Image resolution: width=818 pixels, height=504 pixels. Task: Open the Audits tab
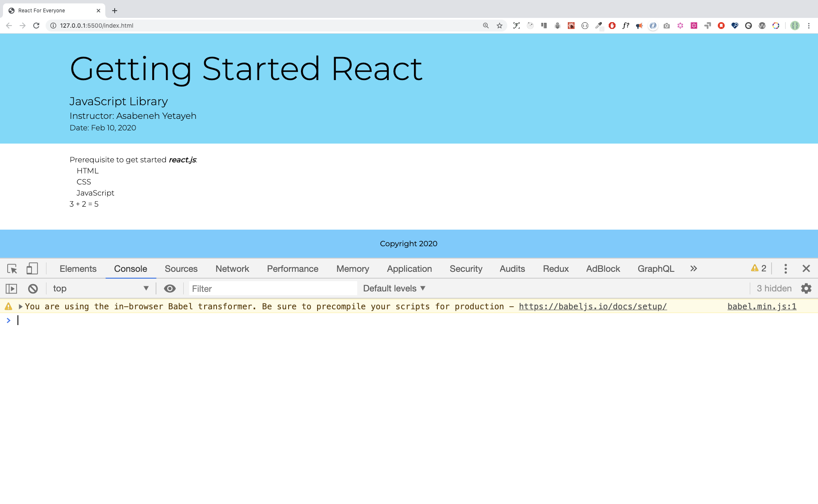[x=512, y=269]
